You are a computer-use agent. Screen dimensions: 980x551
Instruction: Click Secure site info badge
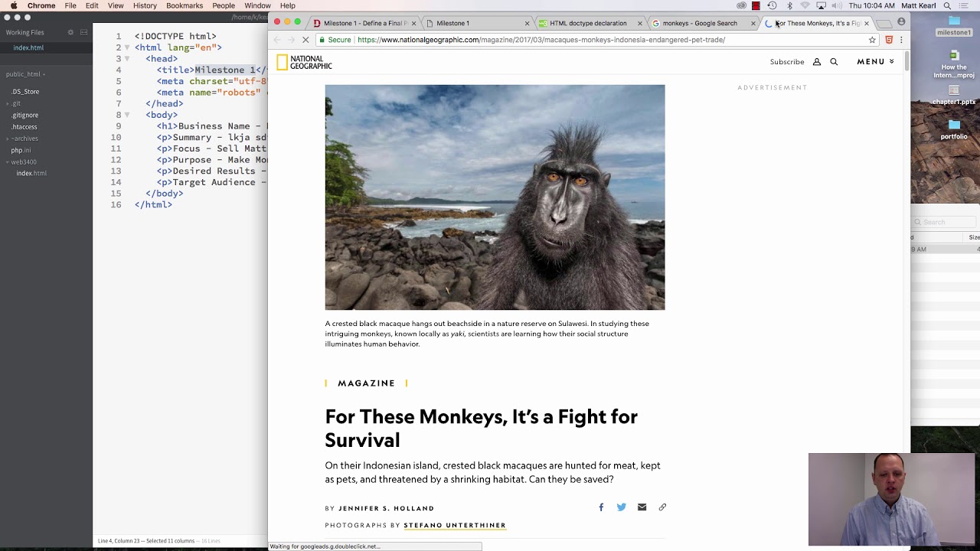click(x=335, y=40)
